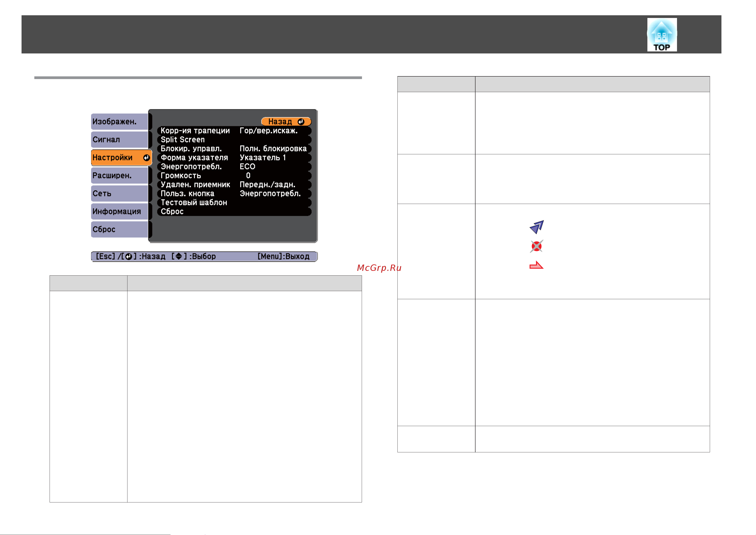This screenshot has height=535, width=756.
Task: Click the McGrp.Ru link
Action: 379,268
